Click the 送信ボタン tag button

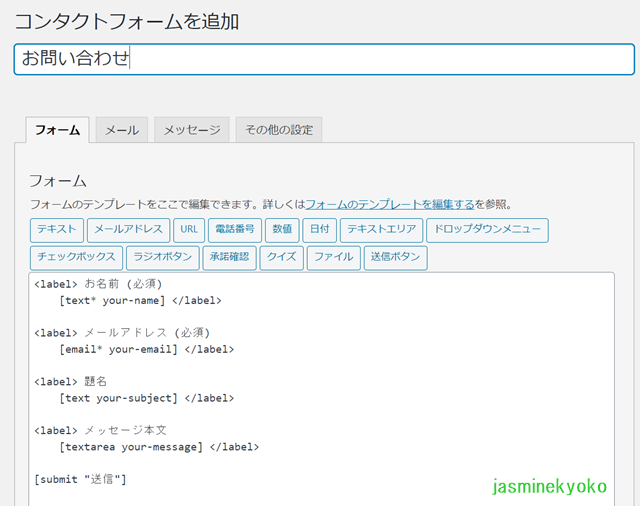tap(396, 258)
